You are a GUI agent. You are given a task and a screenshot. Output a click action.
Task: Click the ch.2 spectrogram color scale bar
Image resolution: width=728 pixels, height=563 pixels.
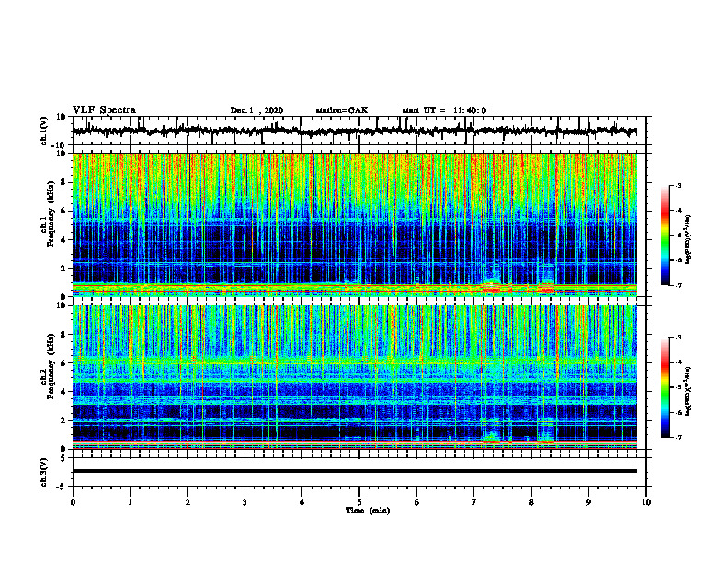tap(665, 387)
